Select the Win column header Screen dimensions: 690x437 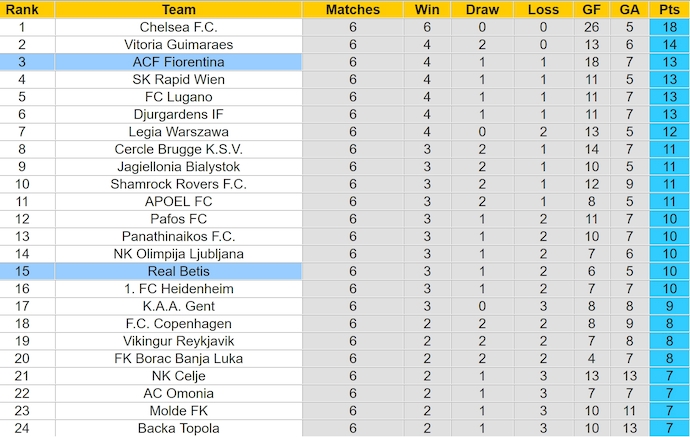click(x=425, y=9)
